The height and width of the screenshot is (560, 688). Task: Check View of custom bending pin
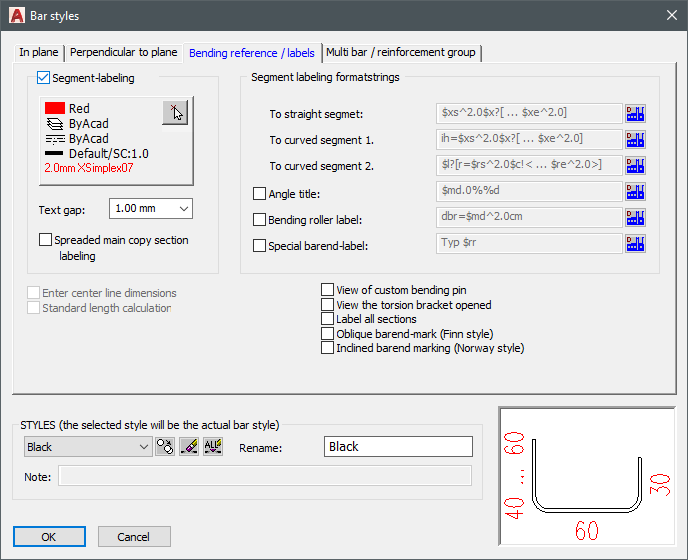click(327, 290)
